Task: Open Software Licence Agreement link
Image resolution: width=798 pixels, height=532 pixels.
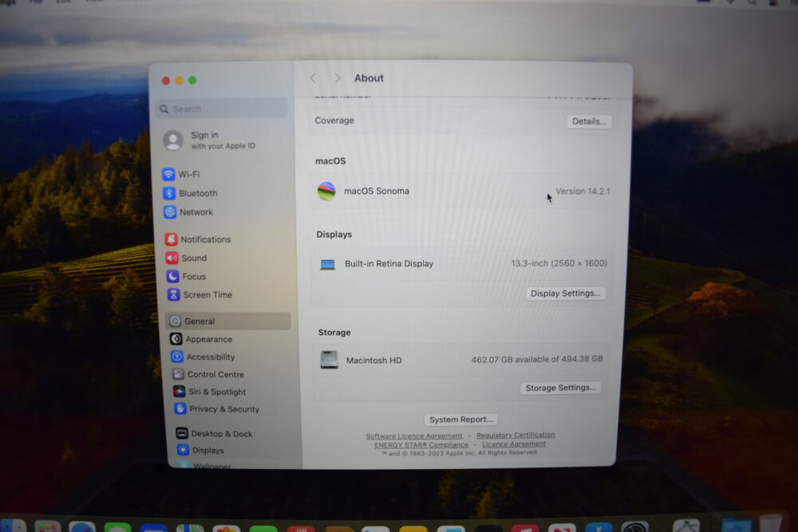Action: (414, 435)
